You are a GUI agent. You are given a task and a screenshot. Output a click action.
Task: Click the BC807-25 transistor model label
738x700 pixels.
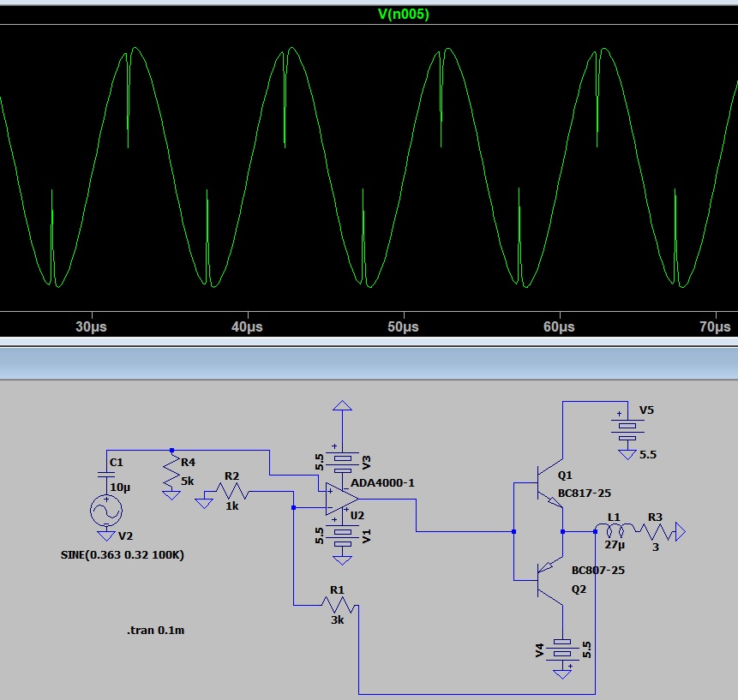[x=598, y=570]
